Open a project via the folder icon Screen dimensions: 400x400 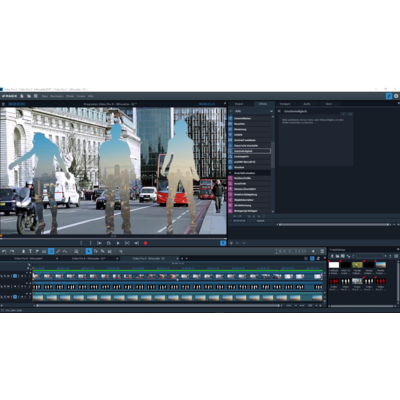[29, 96]
